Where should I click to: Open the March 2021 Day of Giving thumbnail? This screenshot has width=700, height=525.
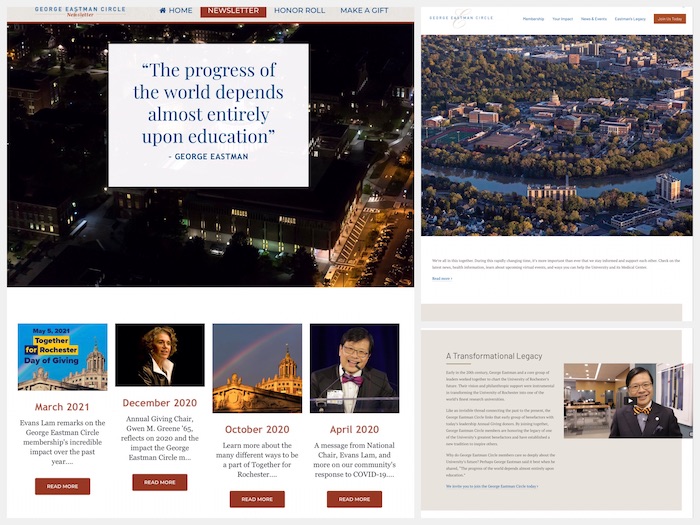62,357
